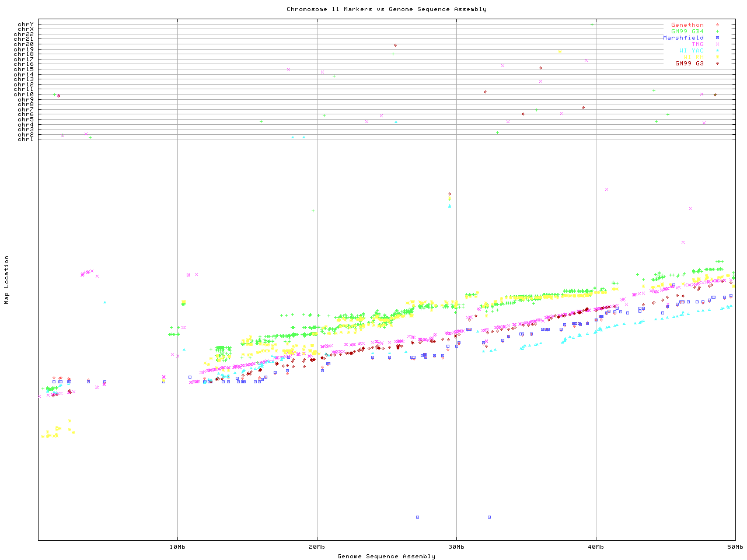This screenshot has height=560, width=747.
Task: Click the chrY label on the y-axis
Action: (x=25, y=24)
